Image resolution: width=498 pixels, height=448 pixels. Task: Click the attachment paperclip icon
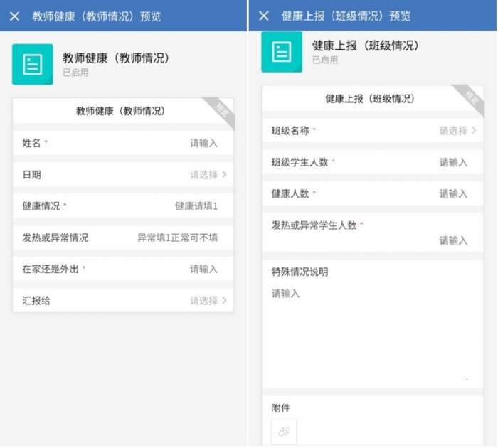pos(284,432)
